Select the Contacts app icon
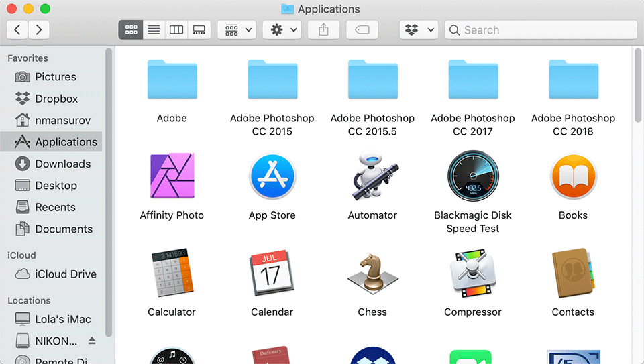 [574, 272]
